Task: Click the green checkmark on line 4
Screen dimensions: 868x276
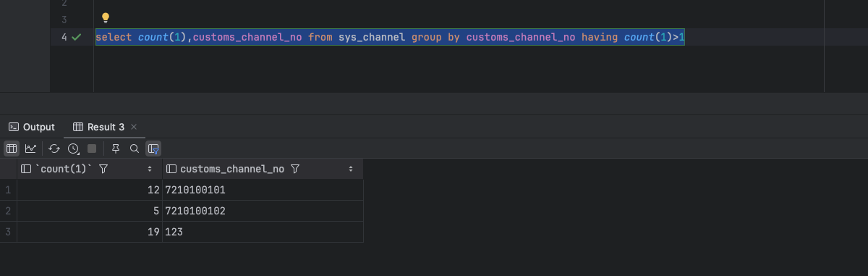Action: [76, 36]
